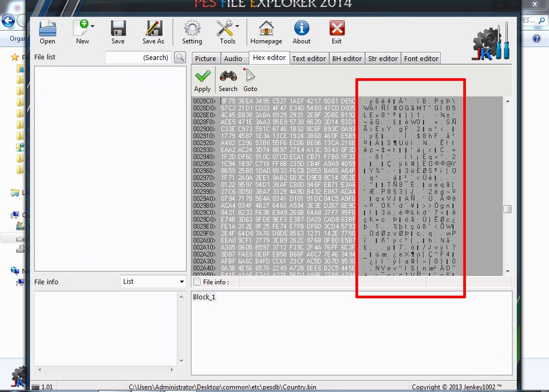Click the file info panel scroll-up arrow

pos(181,297)
